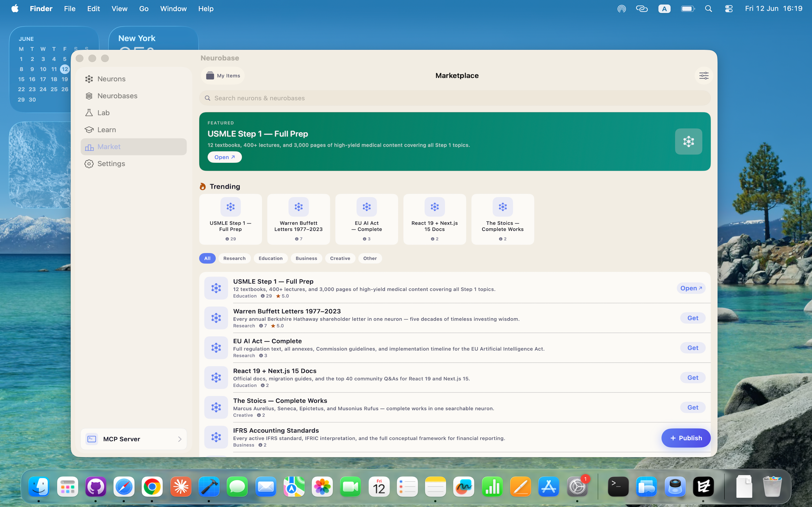
Task: Go to the Learn section
Action: click(134, 130)
